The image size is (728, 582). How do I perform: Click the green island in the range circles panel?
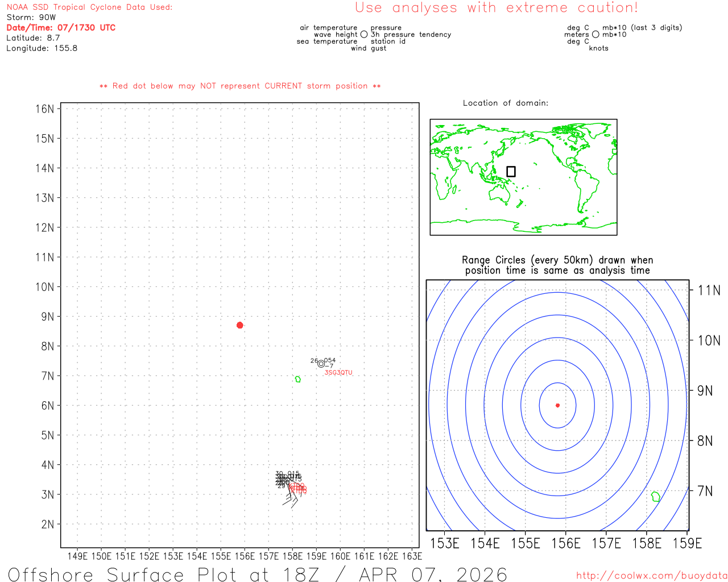coord(655,497)
